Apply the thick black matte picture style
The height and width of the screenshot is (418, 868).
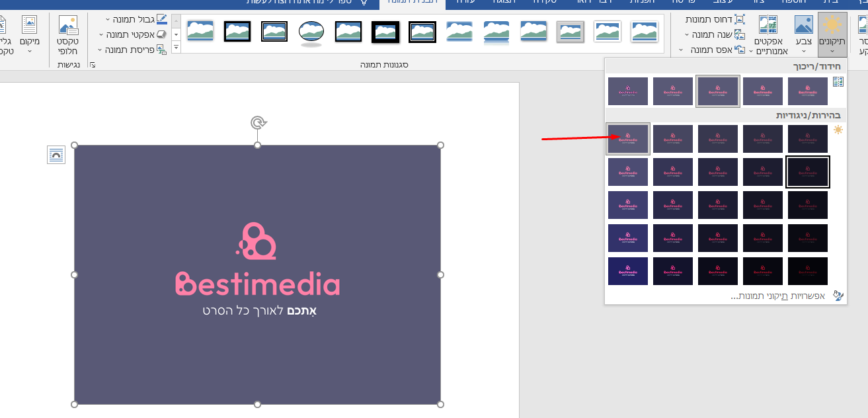pos(385,32)
